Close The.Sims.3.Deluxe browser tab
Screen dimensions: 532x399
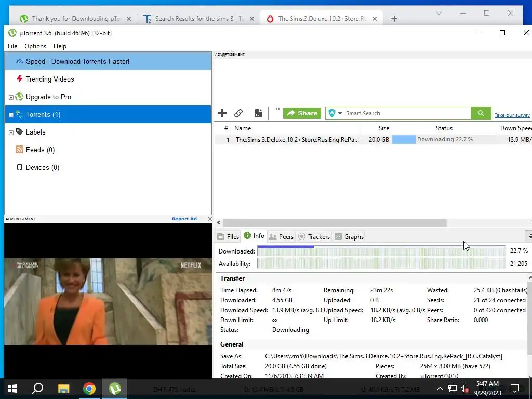tap(374, 19)
